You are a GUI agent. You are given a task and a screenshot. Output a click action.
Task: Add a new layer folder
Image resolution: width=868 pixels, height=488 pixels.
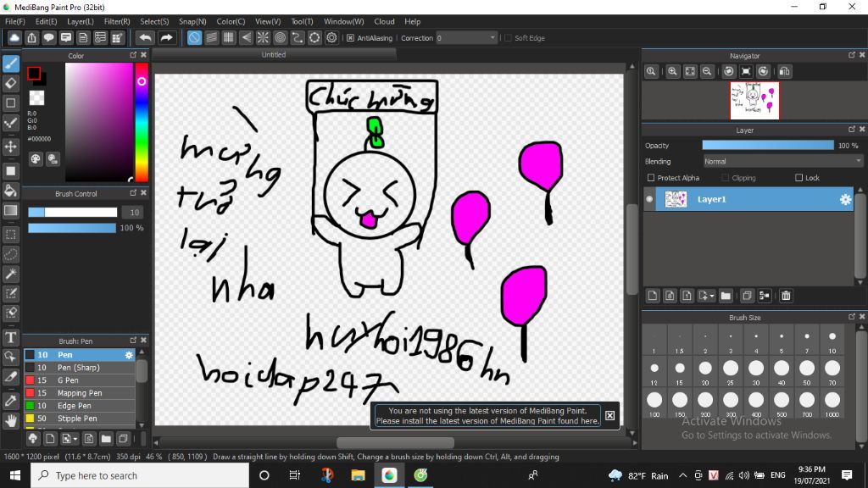(726, 296)
